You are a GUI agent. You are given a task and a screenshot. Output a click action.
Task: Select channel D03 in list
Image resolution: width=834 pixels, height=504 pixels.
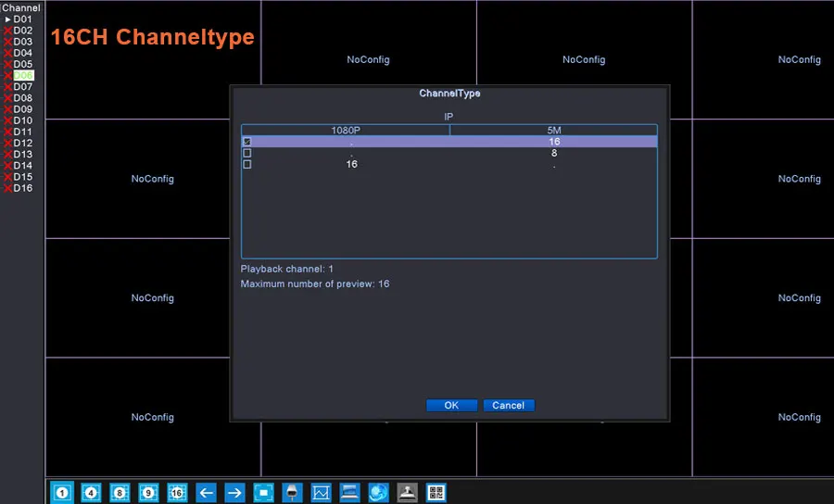coord(22,42)
